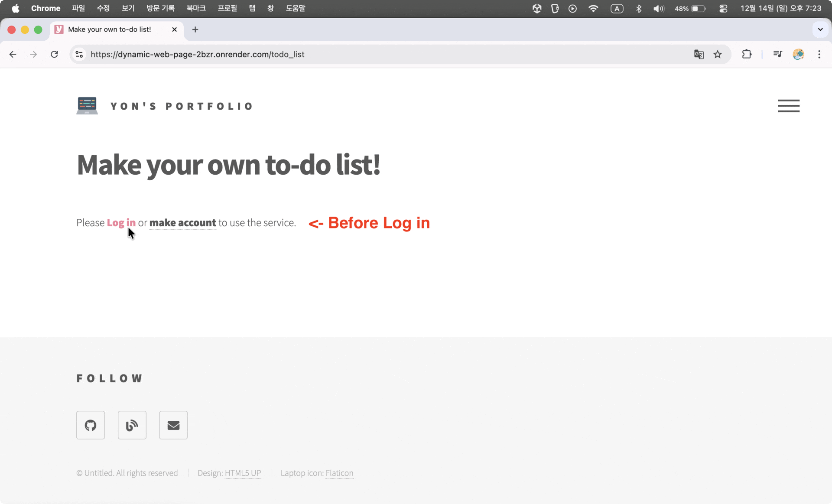Click the laptop logo icon
Viewport: 832px width, 504px height.
[87, 106]
